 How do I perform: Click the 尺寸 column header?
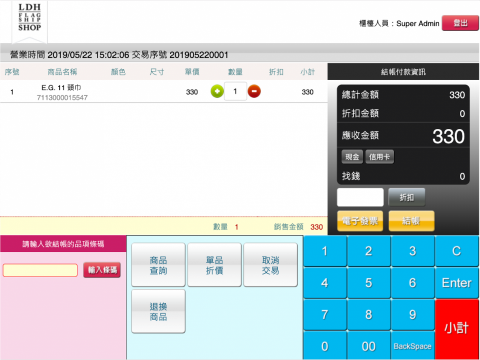point(157,72)
